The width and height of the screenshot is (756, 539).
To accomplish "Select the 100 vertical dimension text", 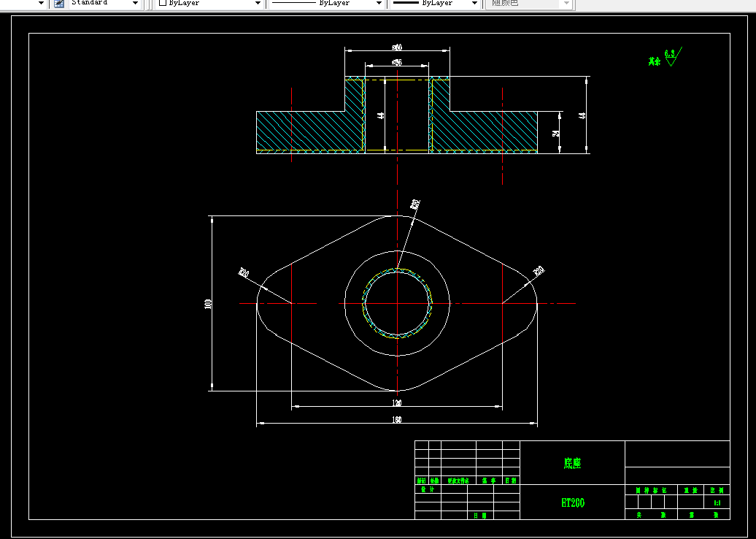I will (208, 304).
